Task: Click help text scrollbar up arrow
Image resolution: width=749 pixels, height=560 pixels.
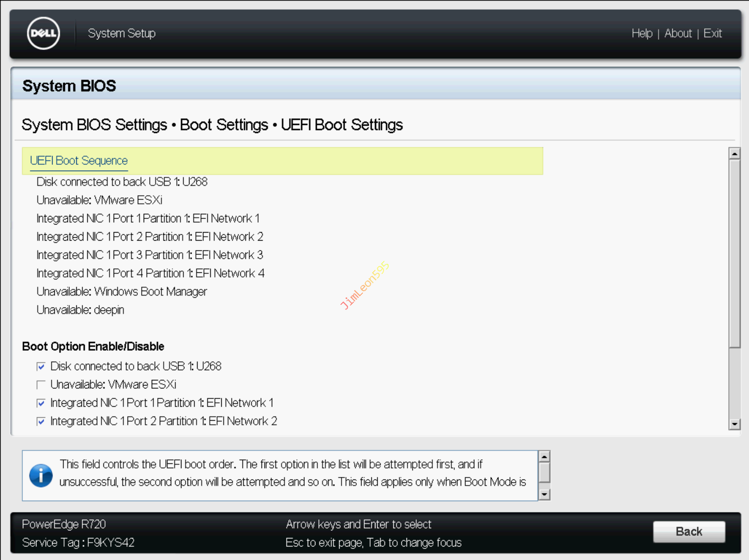Action: (x=544, y=457)
